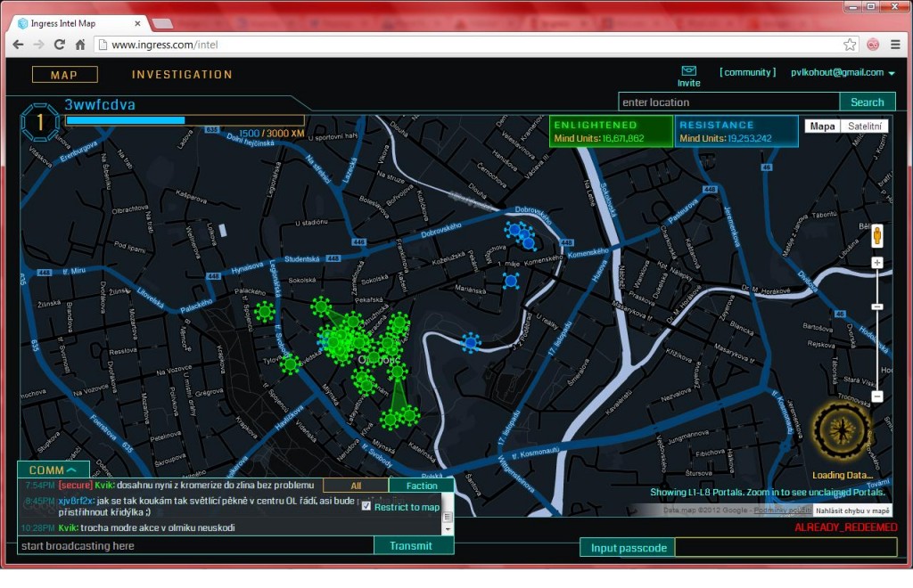The height and width of the screenshot is (588, 913).
Task: Click the level 1 agent badge
Action: click(x=39, y=122)
